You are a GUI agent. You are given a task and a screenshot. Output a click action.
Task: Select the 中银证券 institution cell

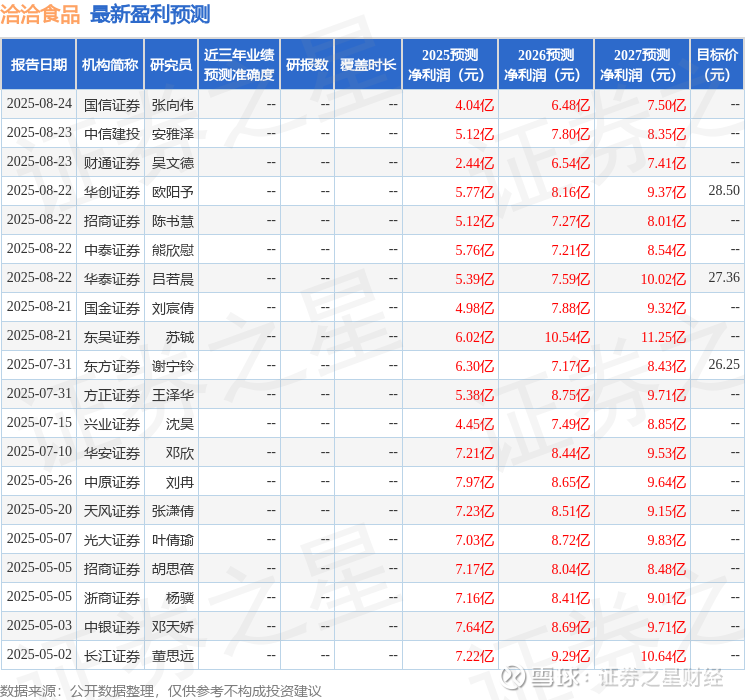112,627
